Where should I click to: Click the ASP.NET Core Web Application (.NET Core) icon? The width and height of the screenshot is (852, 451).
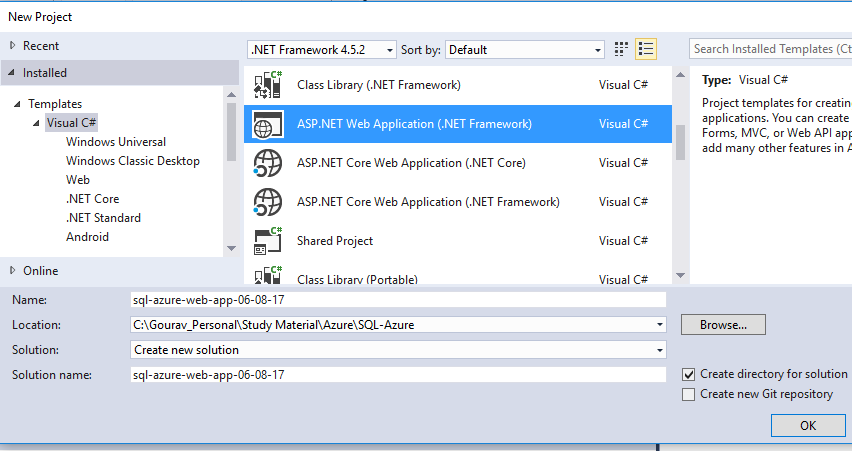pos(269,163)
